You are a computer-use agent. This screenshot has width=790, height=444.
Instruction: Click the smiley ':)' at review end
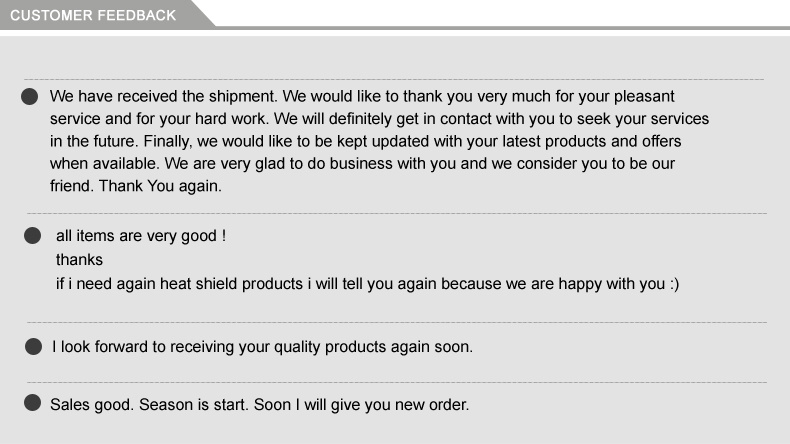point(675,284)
